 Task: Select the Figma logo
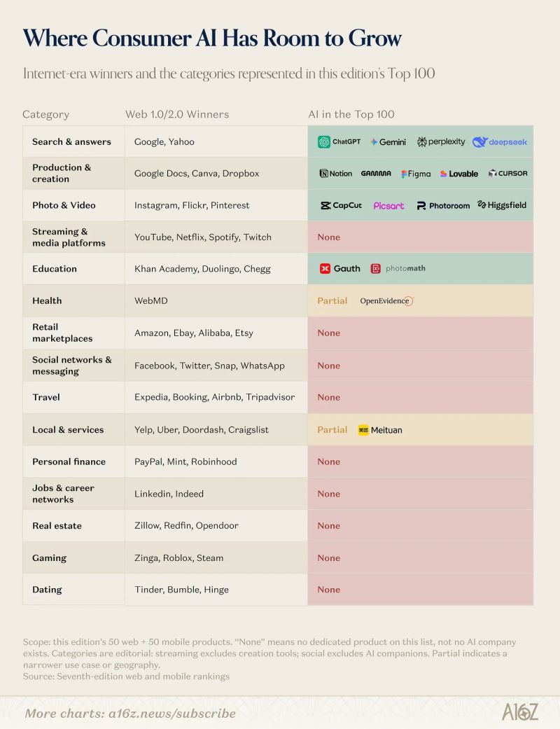tap(416, 174)
